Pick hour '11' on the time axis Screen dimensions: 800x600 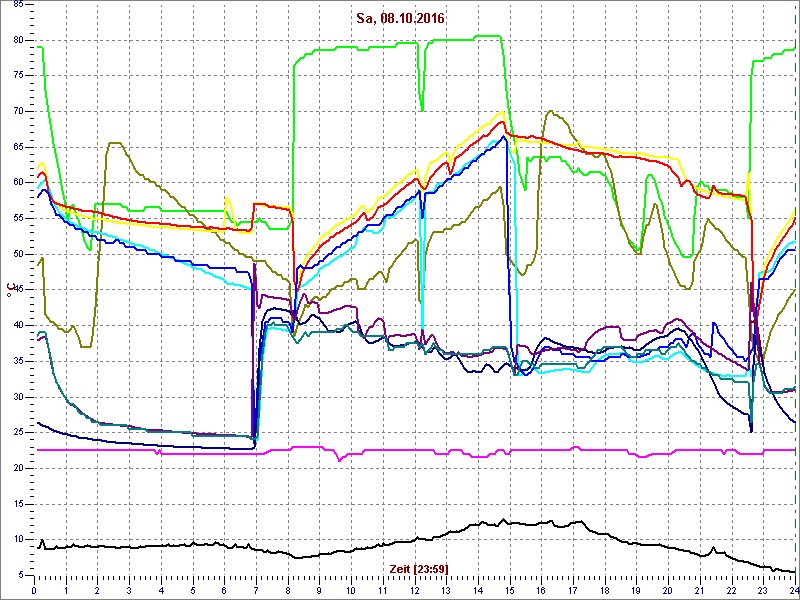point(383,590)
